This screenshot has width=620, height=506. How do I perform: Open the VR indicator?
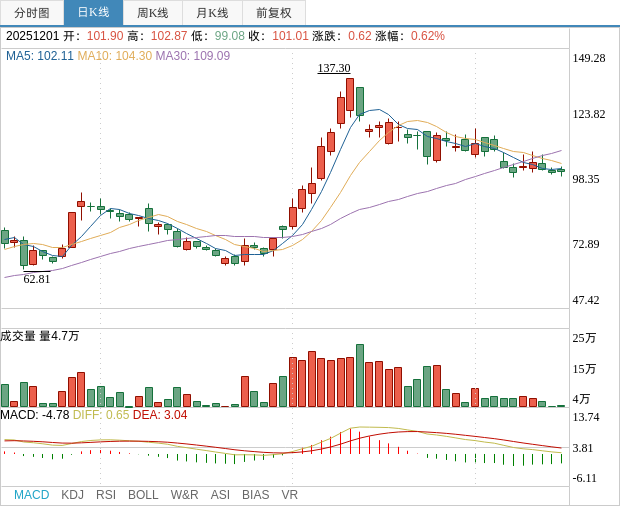[x=289, y=495]
